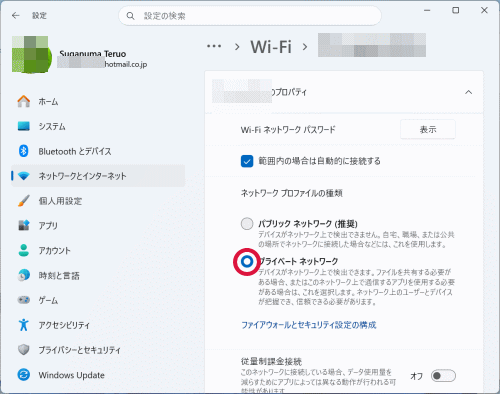The width and height of the screenshot is (500, 394).
Task: Click the Accounts person icon
Action: (x=24, y=250)
